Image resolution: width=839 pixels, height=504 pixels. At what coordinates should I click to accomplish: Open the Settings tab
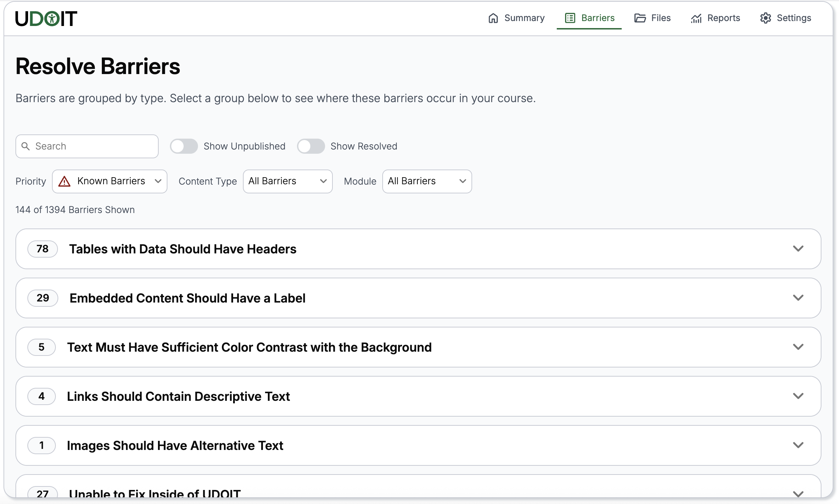(786, 18)
